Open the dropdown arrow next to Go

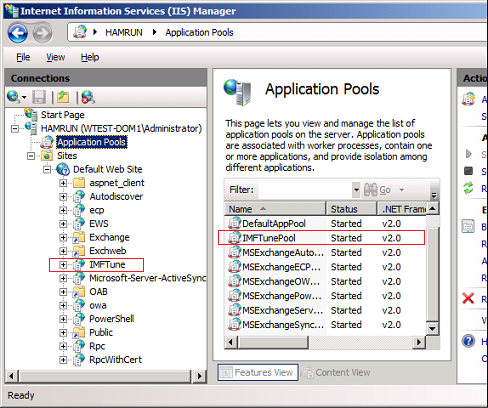[402, 190]
